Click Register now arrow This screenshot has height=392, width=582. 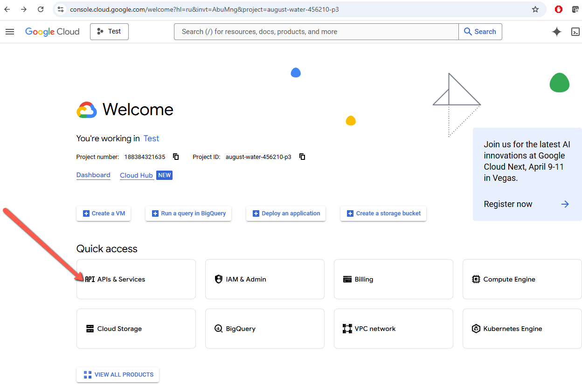(565, 204)
